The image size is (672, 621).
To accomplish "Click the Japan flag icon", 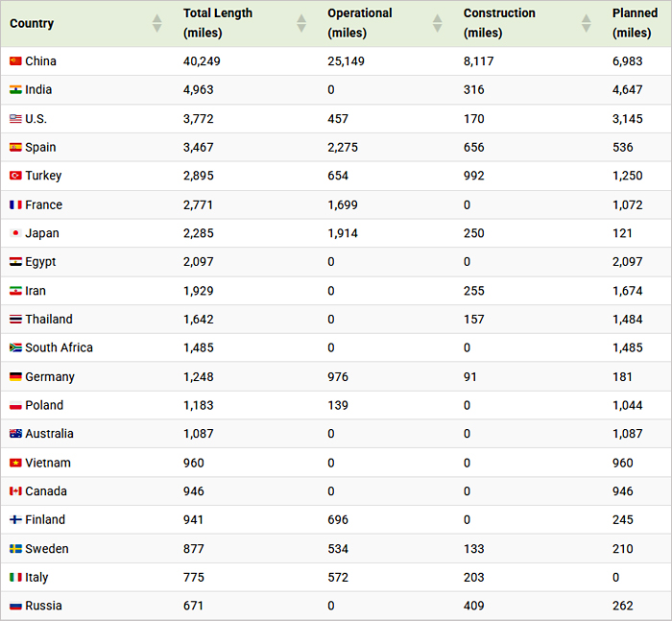I will pos(15,233).
